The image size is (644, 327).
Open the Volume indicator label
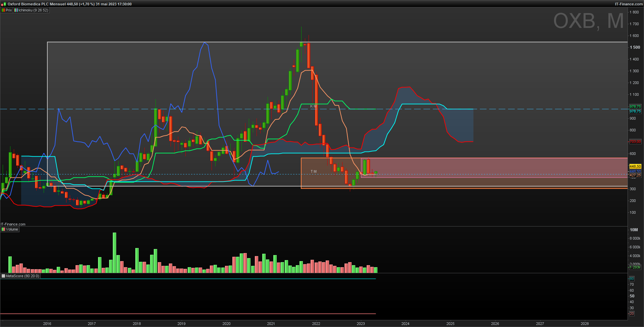click(12, 229)
